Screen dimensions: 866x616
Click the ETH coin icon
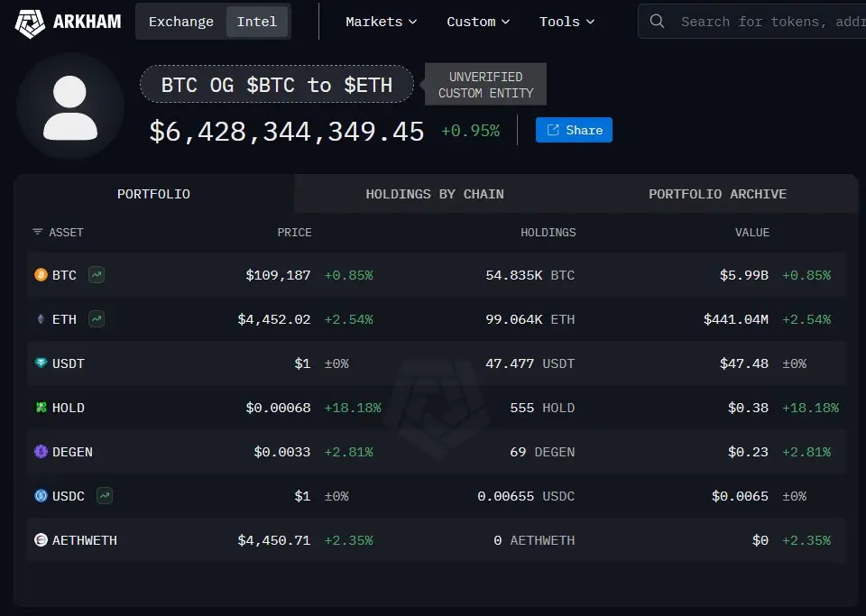click(x=41, y=319)
